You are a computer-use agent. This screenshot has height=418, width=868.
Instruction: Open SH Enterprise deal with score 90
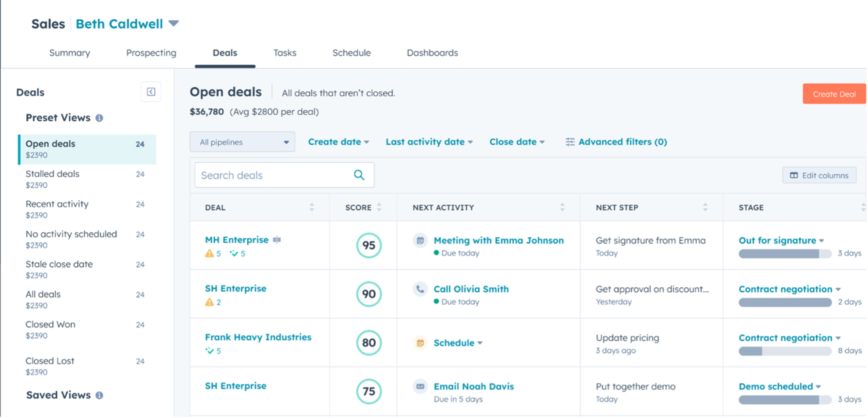point(236,288)
